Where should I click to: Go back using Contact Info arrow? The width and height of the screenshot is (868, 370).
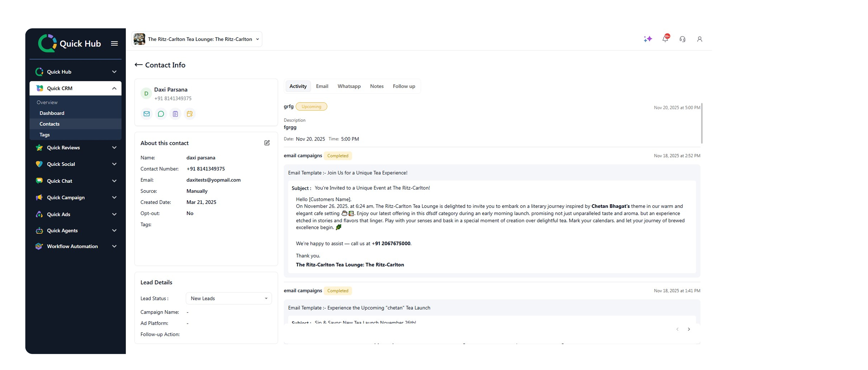pyautogui.click(x=139, y=65)
